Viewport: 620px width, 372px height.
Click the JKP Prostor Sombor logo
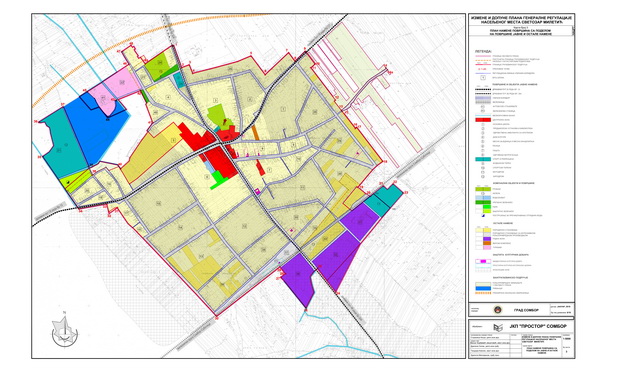(498, 327)
